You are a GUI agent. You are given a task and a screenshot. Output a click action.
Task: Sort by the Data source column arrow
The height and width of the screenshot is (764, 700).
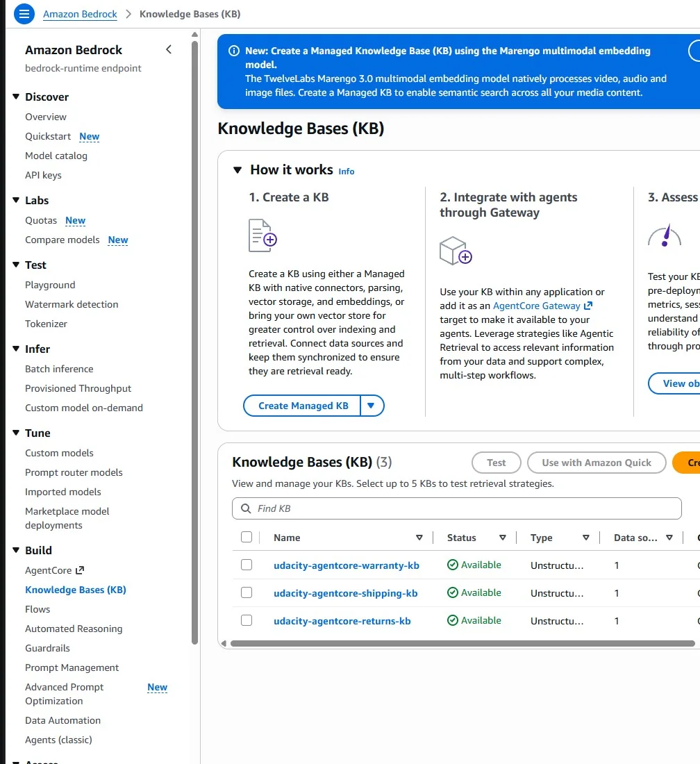tap(669, 538)
